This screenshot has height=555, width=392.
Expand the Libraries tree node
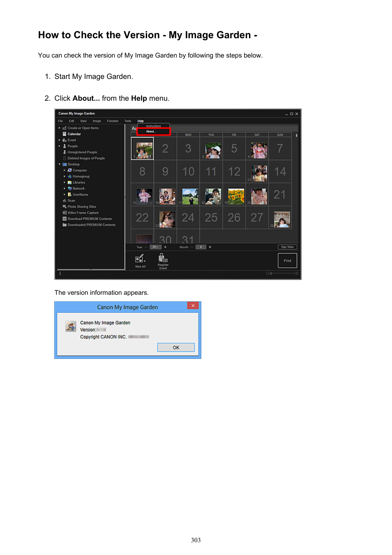click(x=65, y=183)
